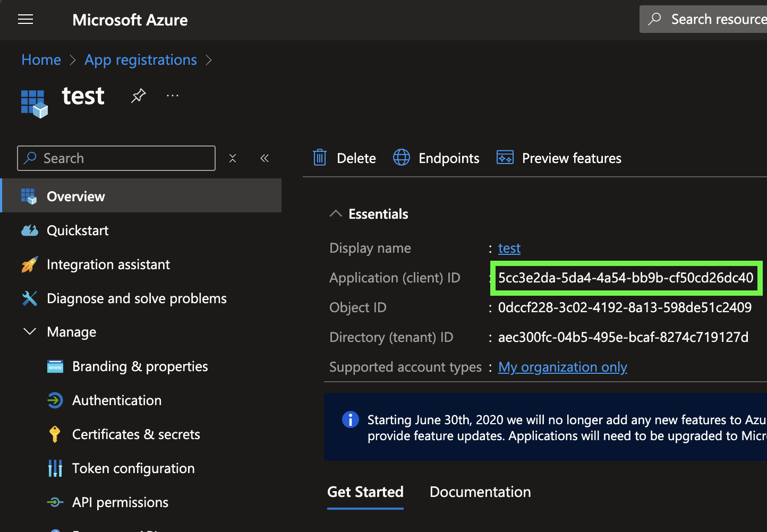Click the Object ID value
This screenshot has width=767, height=532.
point(625,307)
